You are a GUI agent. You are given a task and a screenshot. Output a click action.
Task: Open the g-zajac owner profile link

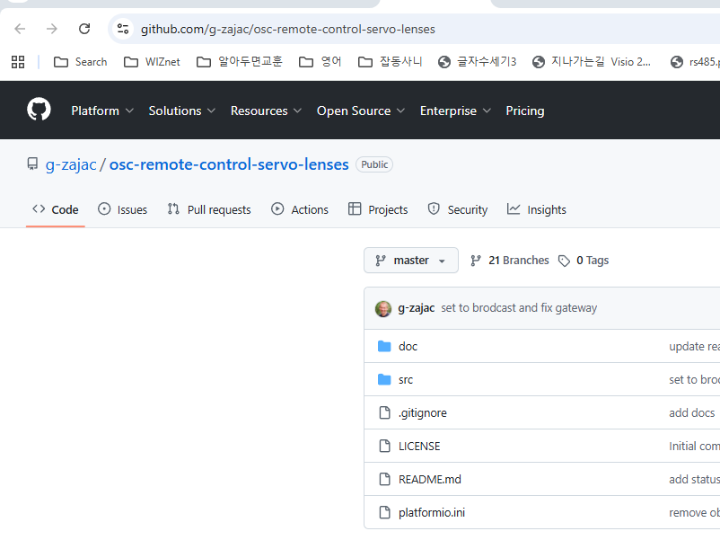70,164
